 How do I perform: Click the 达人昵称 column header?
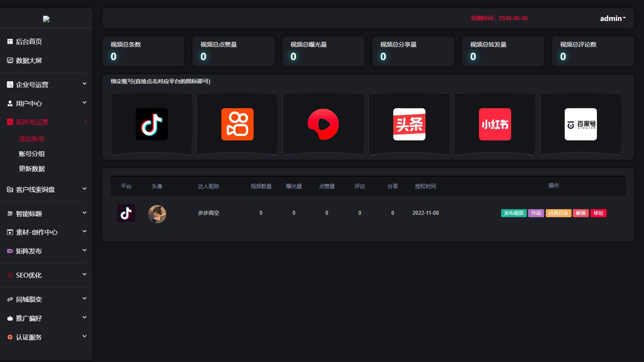point(208,186)
